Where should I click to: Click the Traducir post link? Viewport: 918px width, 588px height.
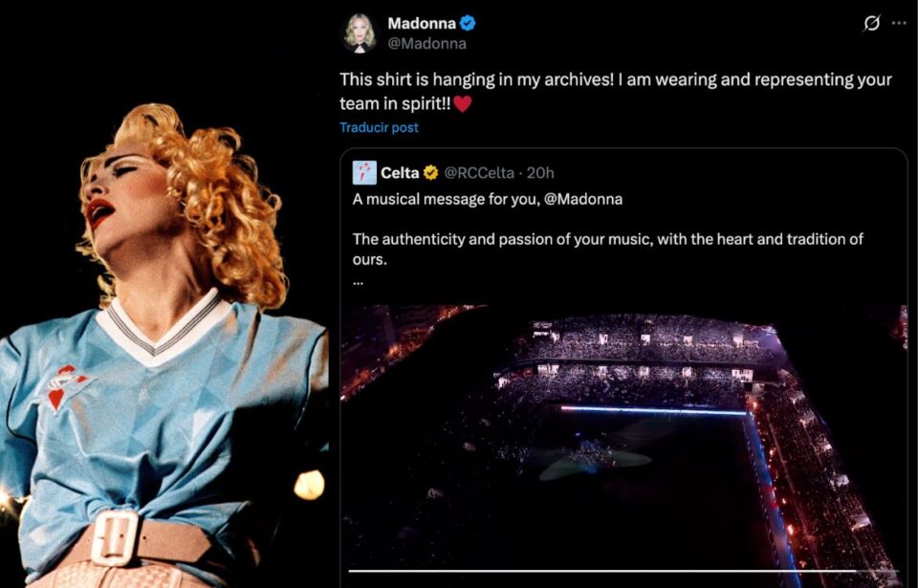point(379,127)
